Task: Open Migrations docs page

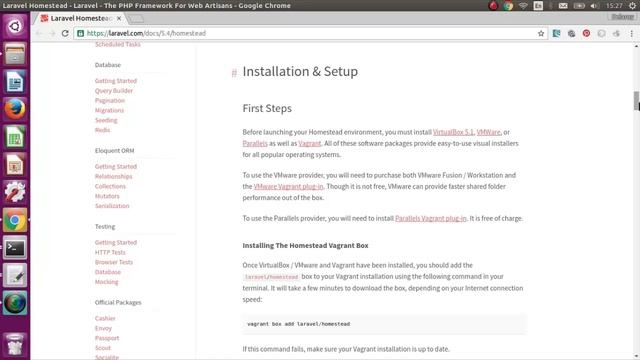Action: tap(109, 110)
